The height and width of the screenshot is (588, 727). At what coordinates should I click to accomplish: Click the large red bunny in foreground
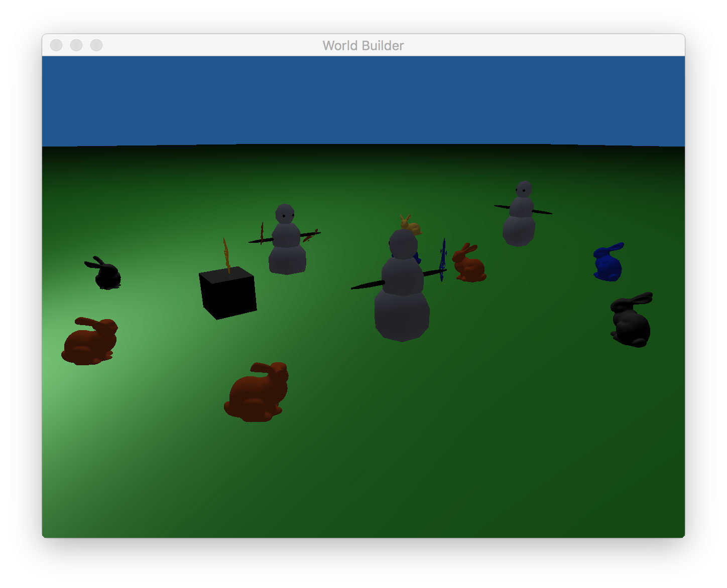pos(257,392)
